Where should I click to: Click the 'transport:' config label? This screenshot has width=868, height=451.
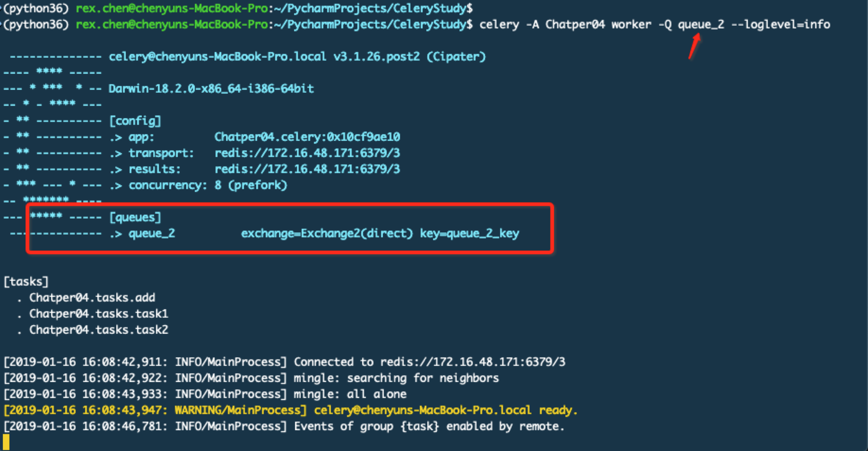pos(161,153)
